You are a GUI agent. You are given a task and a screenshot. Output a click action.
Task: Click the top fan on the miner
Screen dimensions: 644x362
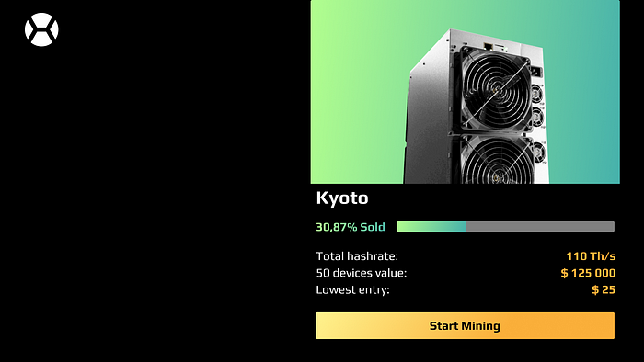point(496,90)
